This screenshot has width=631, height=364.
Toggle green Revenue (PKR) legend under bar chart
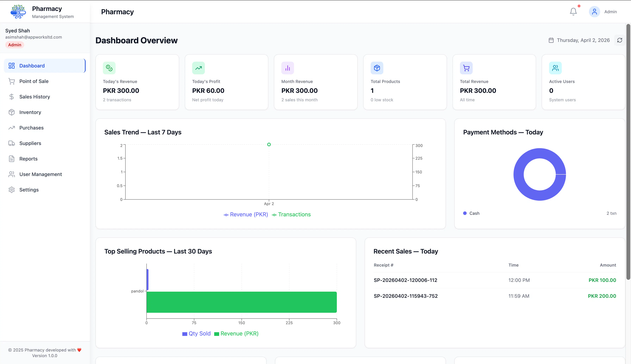[236, 334]
